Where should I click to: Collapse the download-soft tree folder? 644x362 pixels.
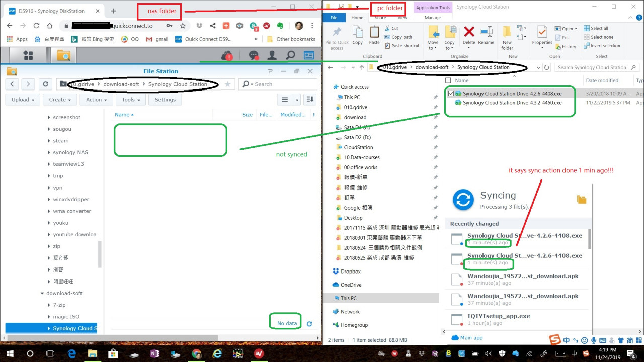tap(42, 293)
